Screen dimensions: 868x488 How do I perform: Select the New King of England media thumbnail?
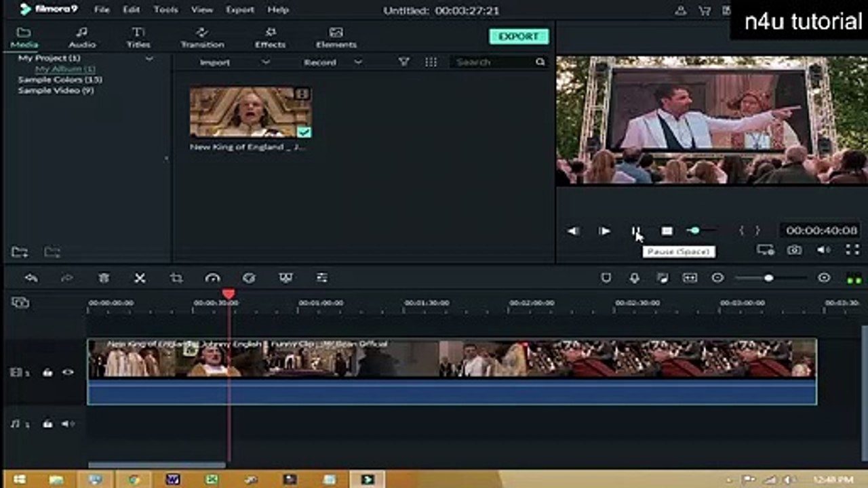250,112
